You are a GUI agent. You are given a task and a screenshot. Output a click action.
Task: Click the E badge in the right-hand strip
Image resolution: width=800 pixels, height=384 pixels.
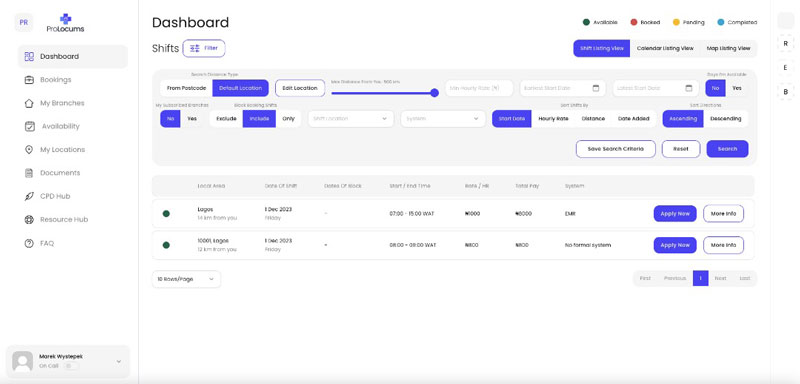click(785, 67)
